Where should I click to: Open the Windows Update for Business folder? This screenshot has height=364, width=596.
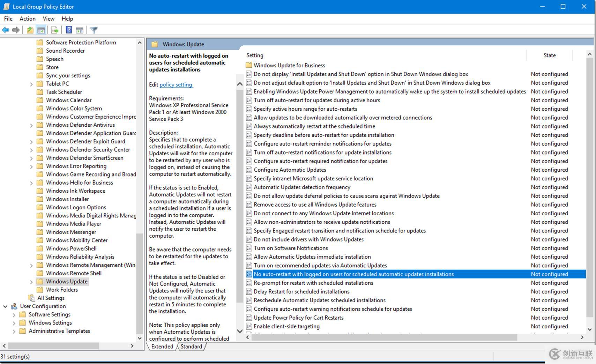tap(289, 65)
